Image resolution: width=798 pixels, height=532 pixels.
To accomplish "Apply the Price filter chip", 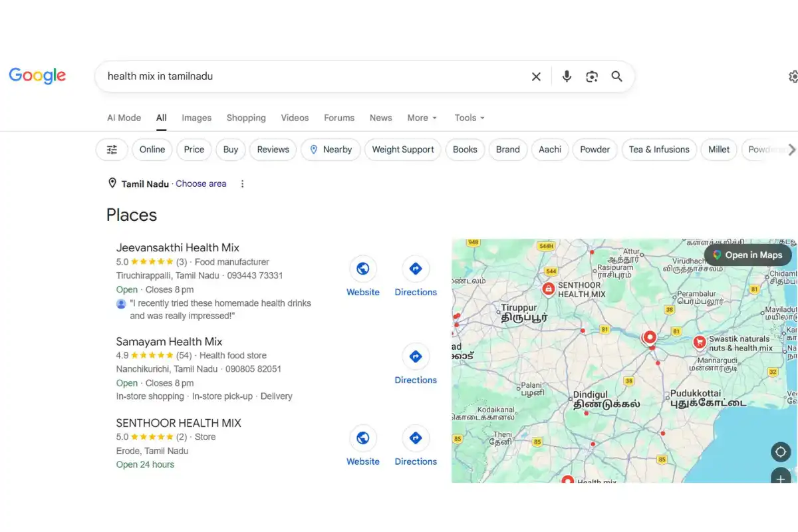I will point(194,150).
